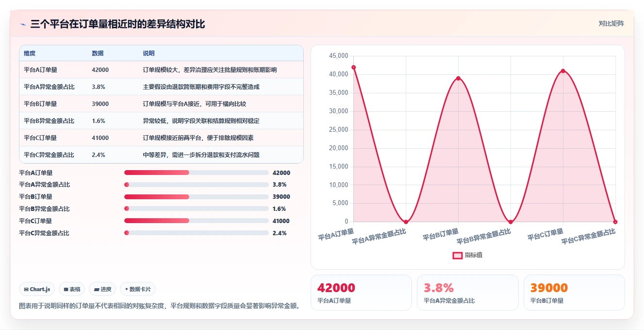Click the 说明 column header
644x330 pixels.
pyautogui.click(x=149, y=53)
